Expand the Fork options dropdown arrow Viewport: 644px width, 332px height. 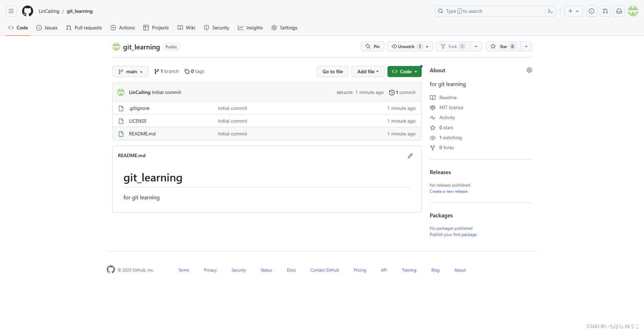click(x=476, y=46)
